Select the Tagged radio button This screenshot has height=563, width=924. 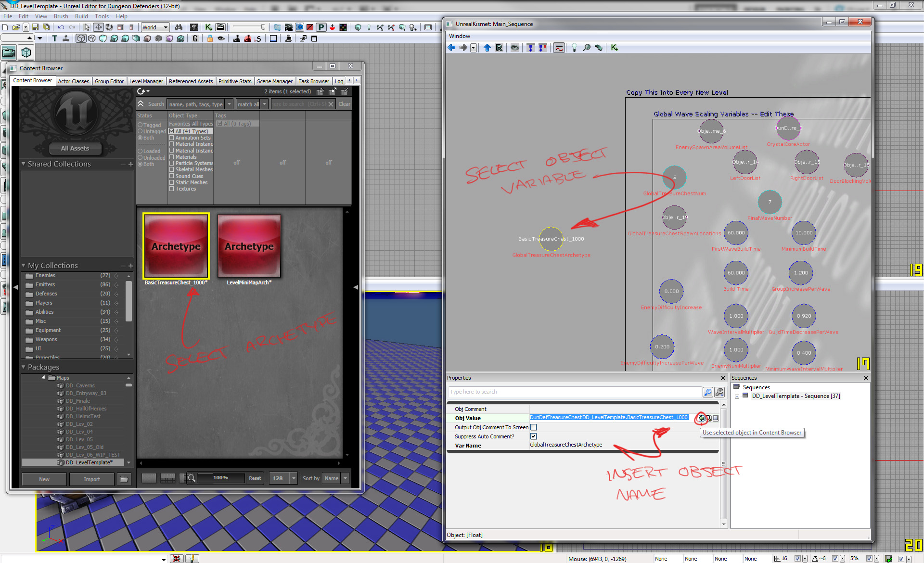(140, 125)
